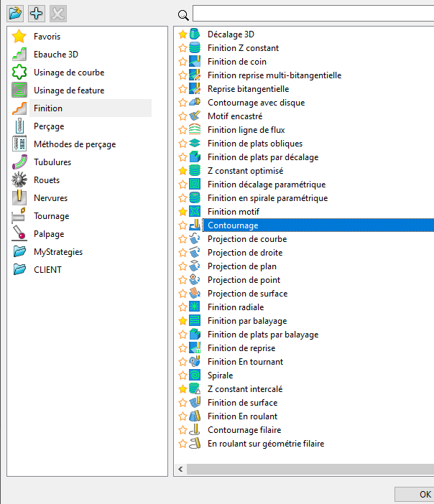Click the Rouets impeller icon

point(20,180)
